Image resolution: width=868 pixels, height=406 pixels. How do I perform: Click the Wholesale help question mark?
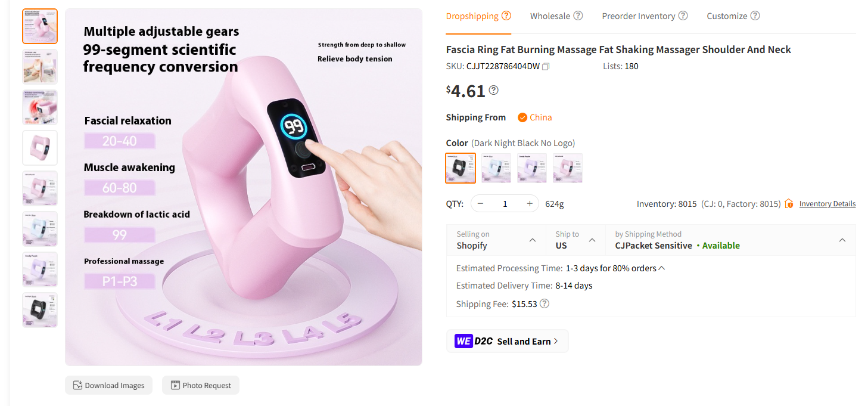578,15
